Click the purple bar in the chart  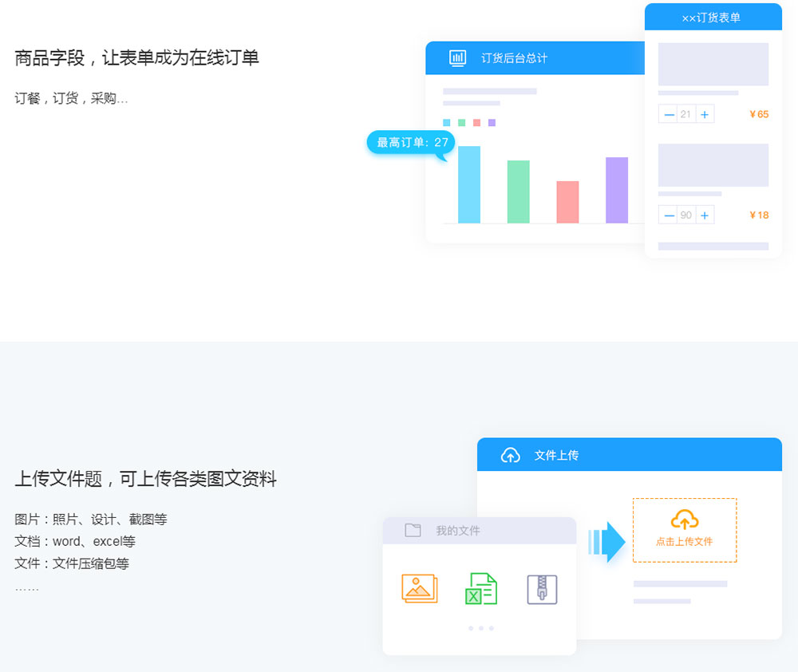pyautogui.click(x=617, y=190)
